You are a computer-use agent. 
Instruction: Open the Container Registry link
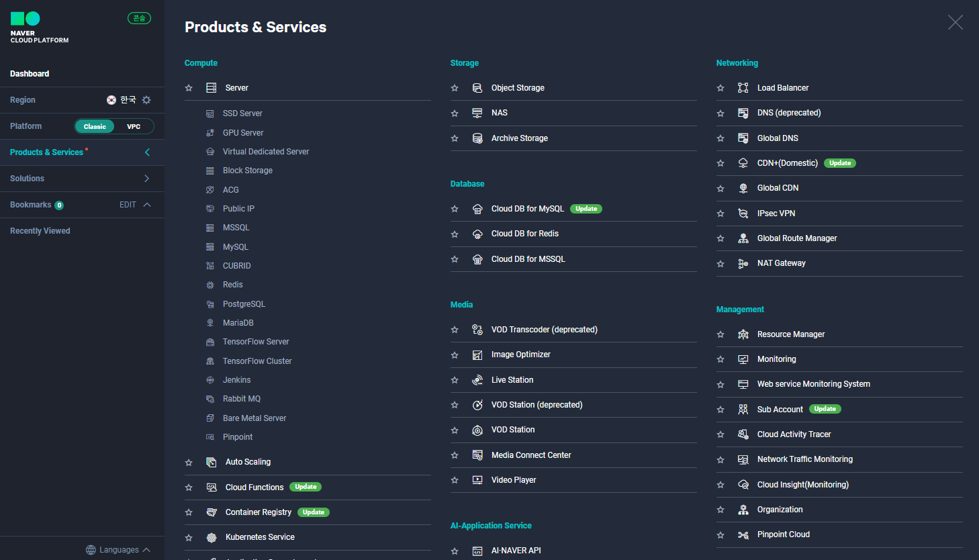259,512
